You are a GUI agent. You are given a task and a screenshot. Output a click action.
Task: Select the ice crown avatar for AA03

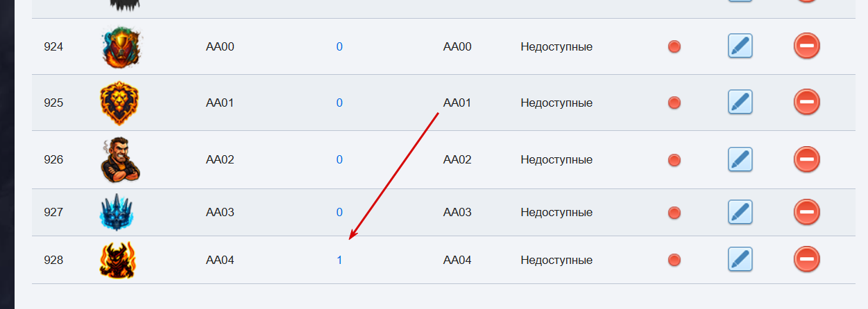pos(117,212)
